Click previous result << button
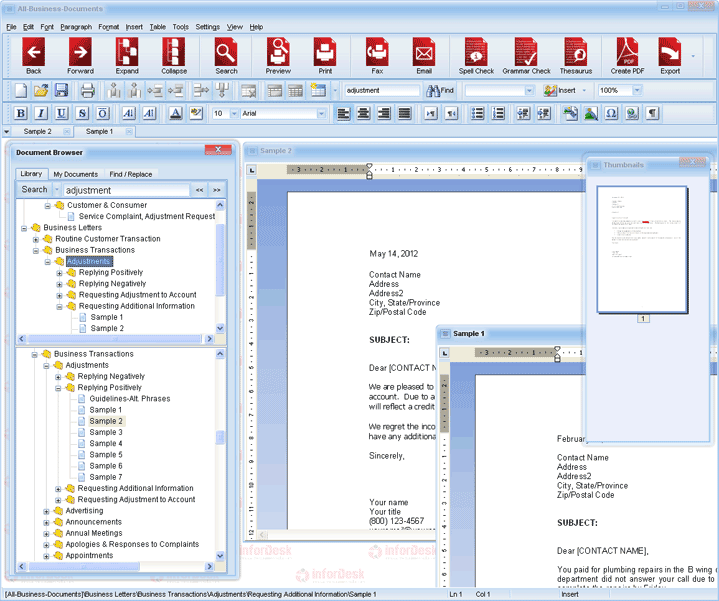The image size is (719, 601). point(199,190)
